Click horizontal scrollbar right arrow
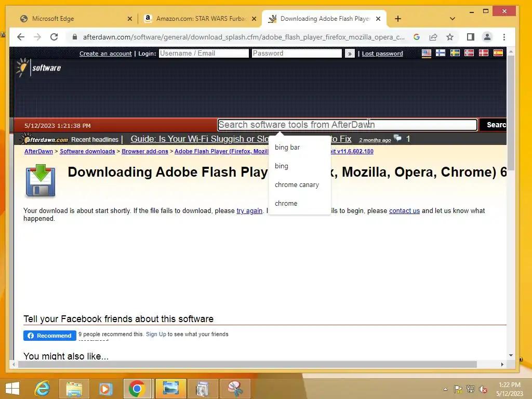The height and width of the screenshot is (399, 532). pos(502,364)
